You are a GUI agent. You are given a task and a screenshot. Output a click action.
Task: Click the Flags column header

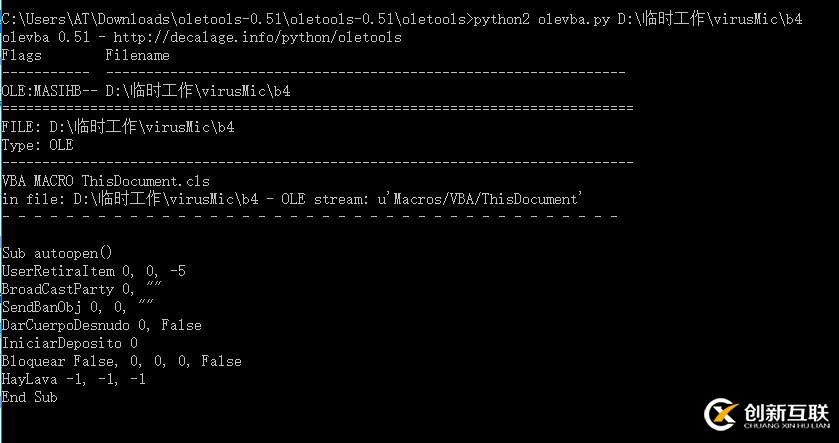tap(22, 55)
